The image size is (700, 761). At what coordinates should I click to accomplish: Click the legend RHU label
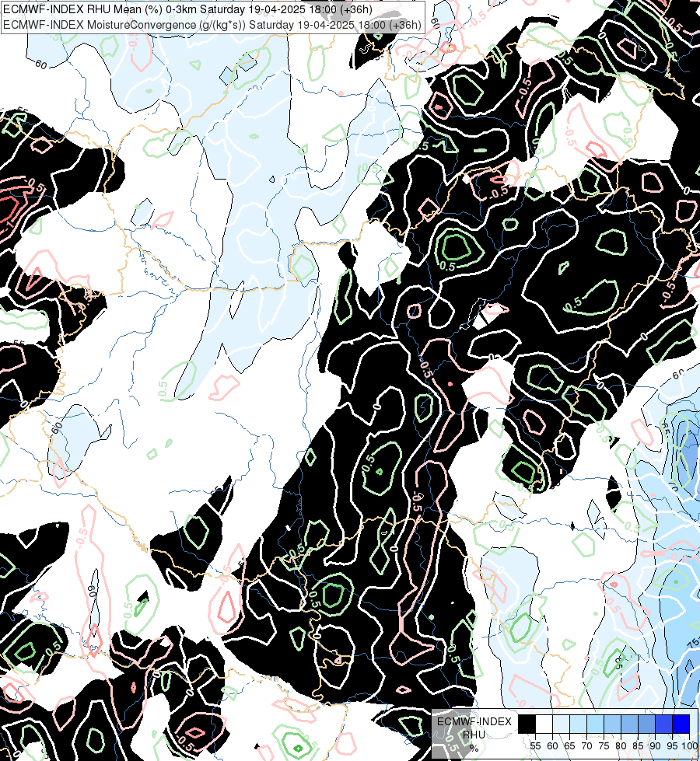tap(474, 735)
